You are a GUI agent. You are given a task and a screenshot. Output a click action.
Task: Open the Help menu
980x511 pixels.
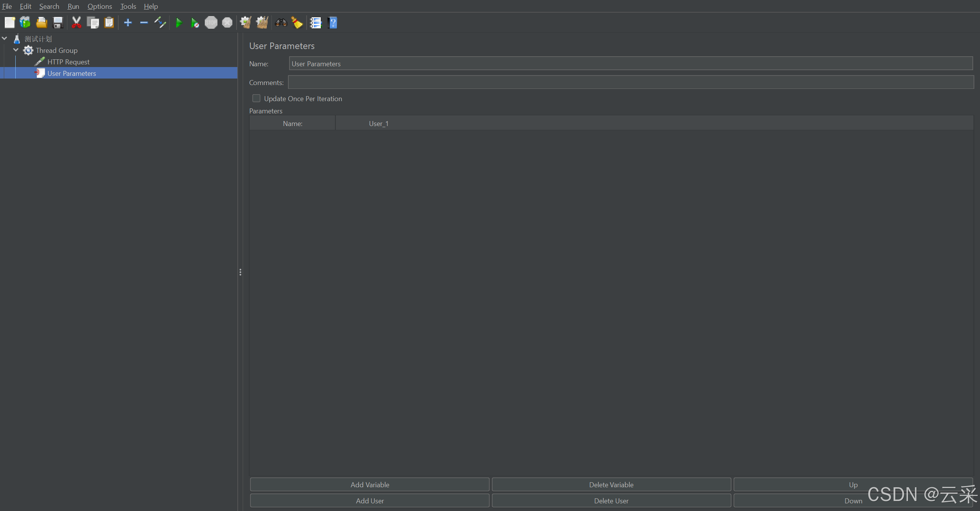tap(151, 6)
